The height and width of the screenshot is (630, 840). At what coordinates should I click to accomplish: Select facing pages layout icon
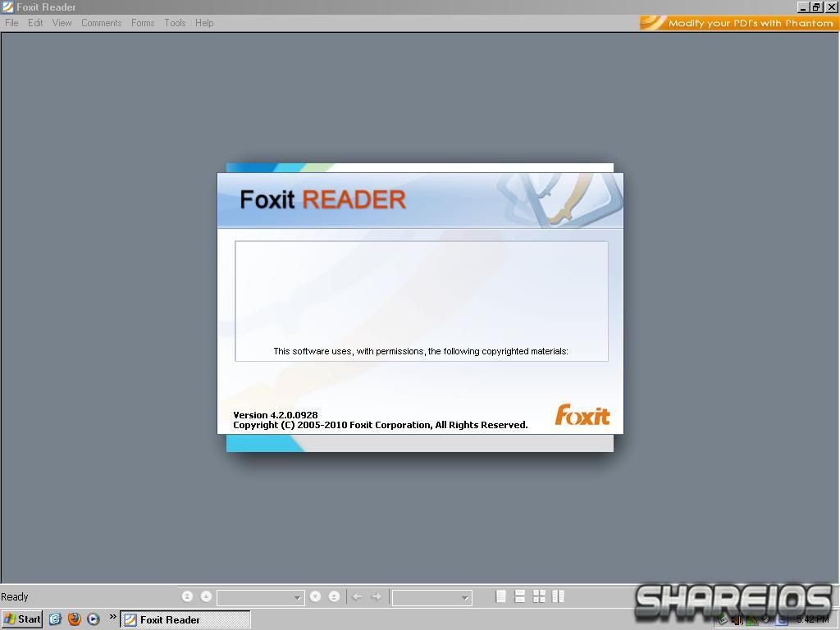[x=558, y=596]
